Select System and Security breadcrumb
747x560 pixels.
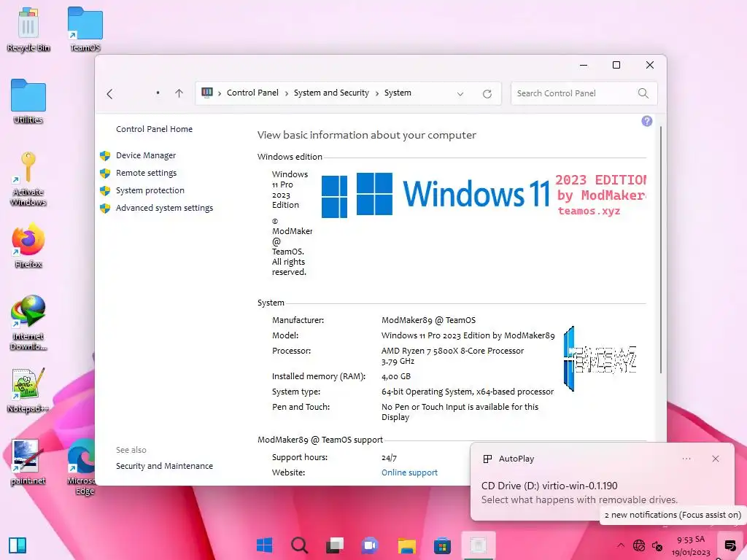click(x=331, y=93)
